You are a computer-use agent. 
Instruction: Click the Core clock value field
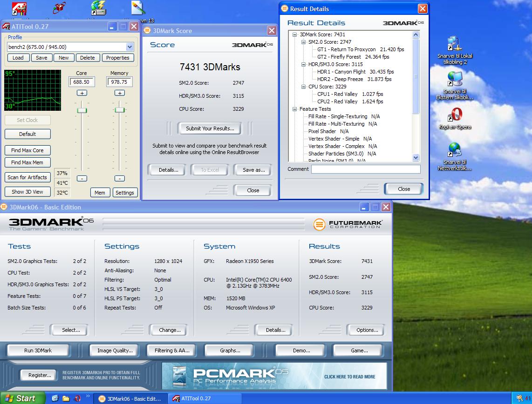[x=82, y=82]
